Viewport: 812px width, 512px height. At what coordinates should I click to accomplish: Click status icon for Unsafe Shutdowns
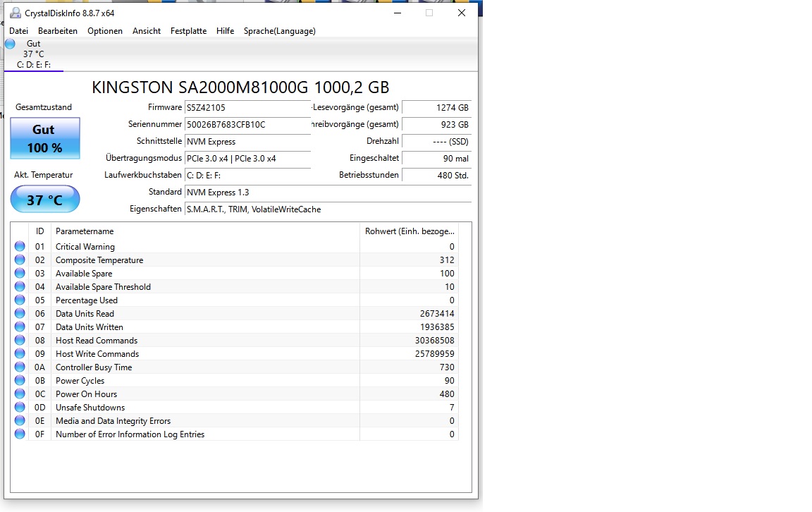point(20,408)
